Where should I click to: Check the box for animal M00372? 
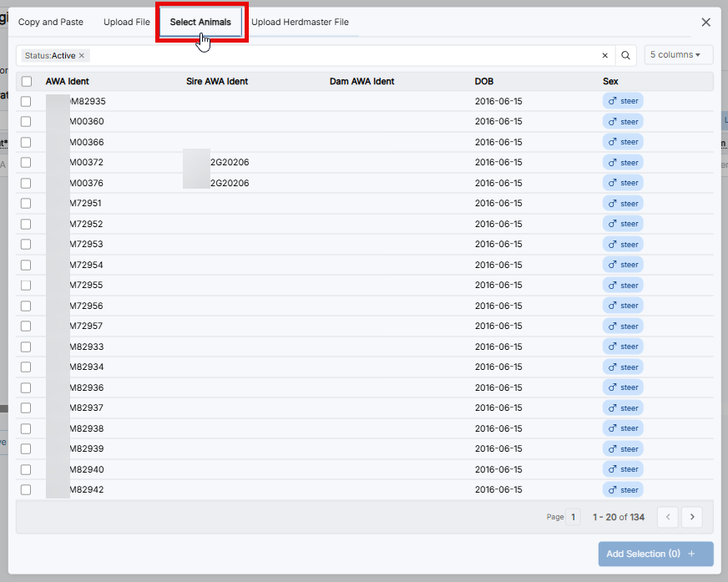(x=26, y=163)
